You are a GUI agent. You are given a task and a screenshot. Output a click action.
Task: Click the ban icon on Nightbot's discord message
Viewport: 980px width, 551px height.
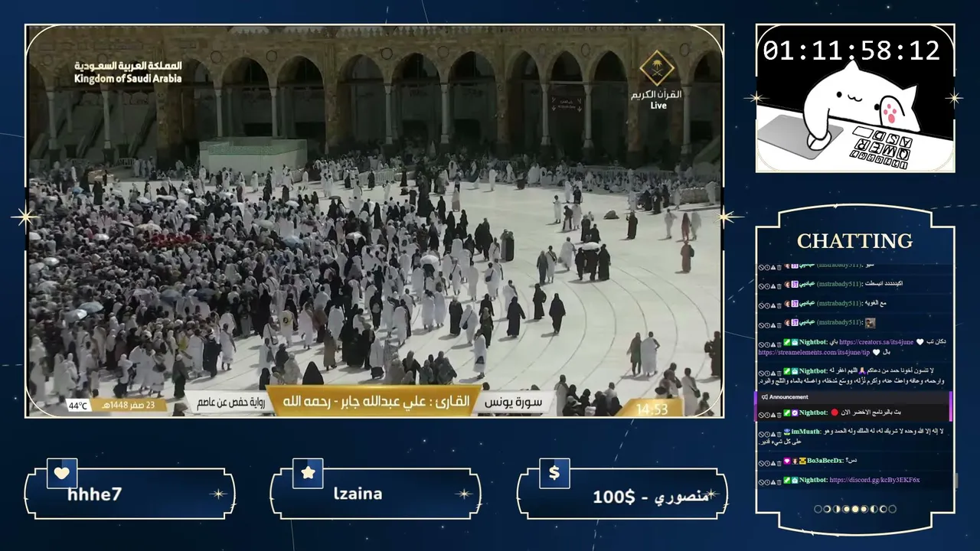tap(761, 481)
